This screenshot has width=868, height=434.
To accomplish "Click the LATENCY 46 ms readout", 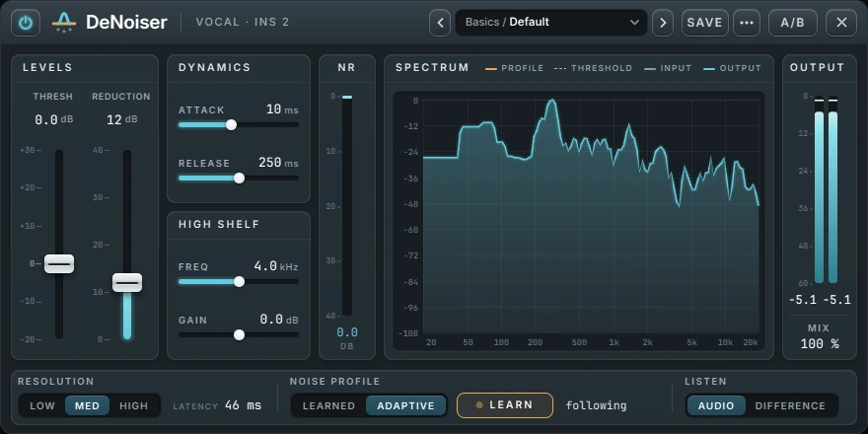I will 217,405.
